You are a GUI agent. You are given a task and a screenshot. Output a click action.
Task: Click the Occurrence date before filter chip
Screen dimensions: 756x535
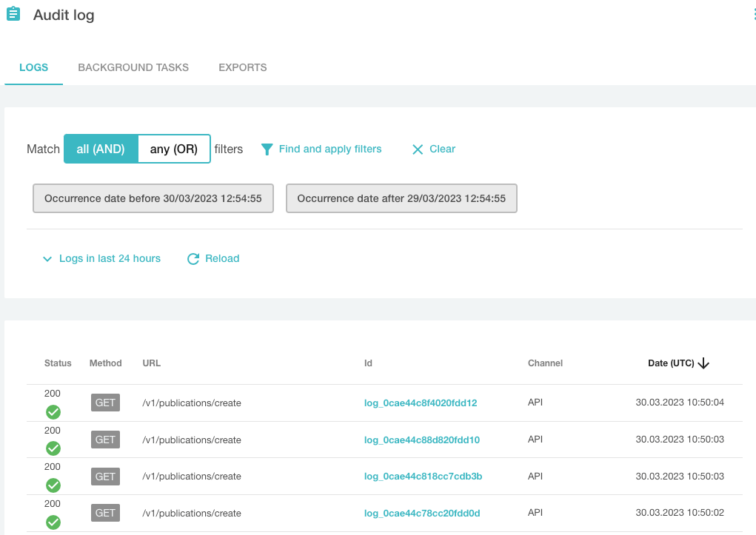153,198
